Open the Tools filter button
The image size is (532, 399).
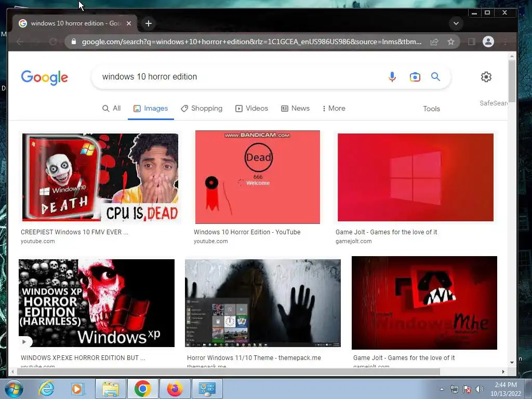431,109
